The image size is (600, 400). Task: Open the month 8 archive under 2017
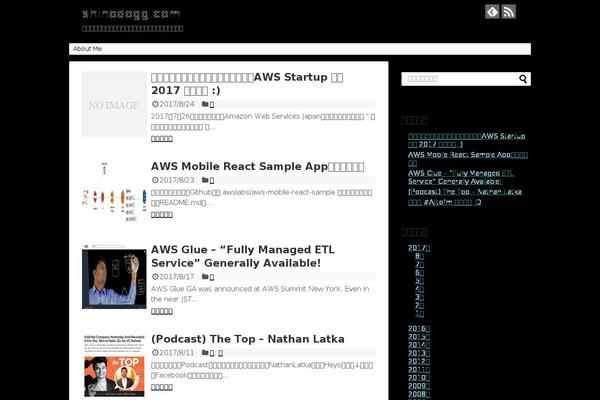click(x=419, y=256)
